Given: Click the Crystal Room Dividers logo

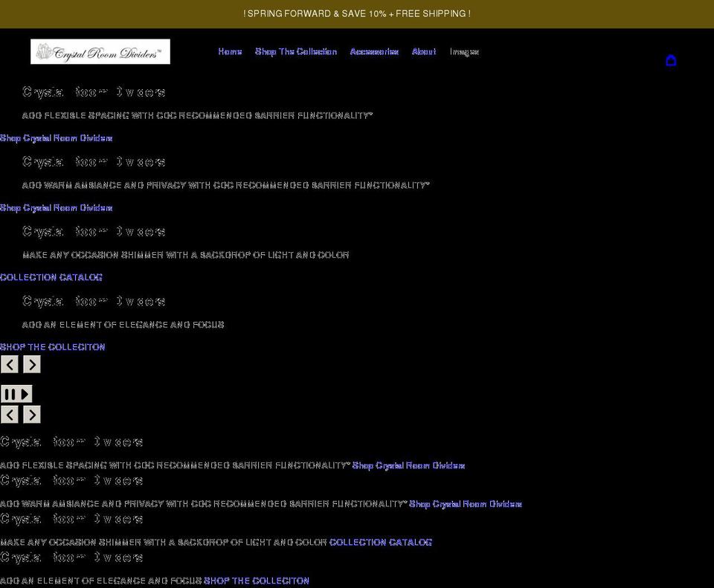Looking at the screenshot, I should point(100,51).
